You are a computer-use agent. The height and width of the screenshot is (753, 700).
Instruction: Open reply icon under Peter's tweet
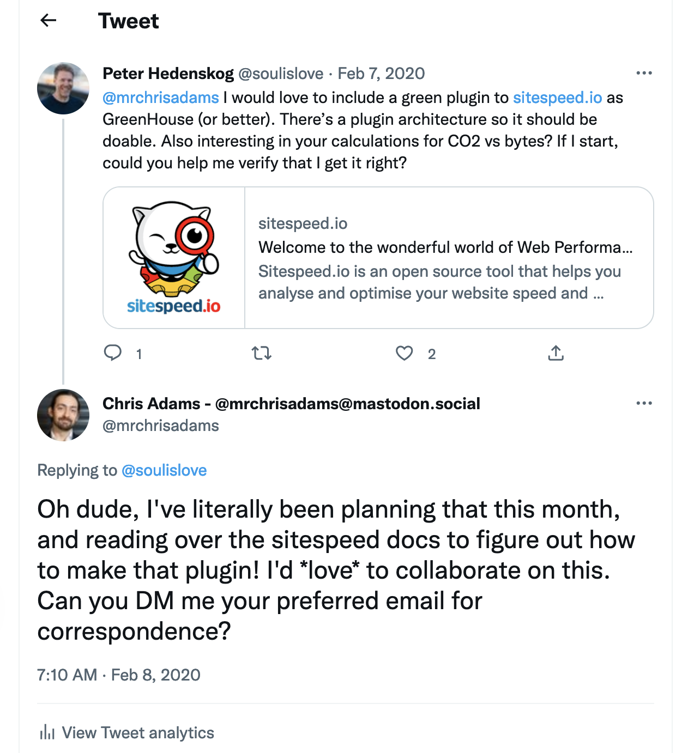pyautogui.click(x=113, y=353)
